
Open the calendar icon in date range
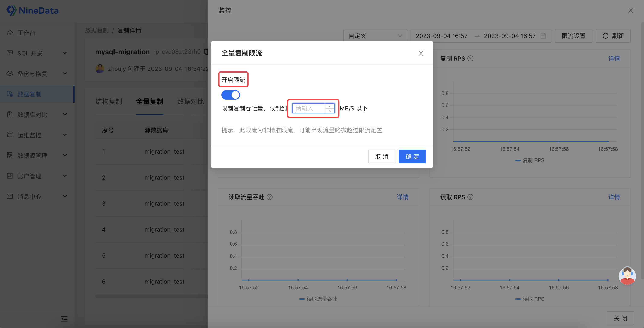(x=543, y=36)
